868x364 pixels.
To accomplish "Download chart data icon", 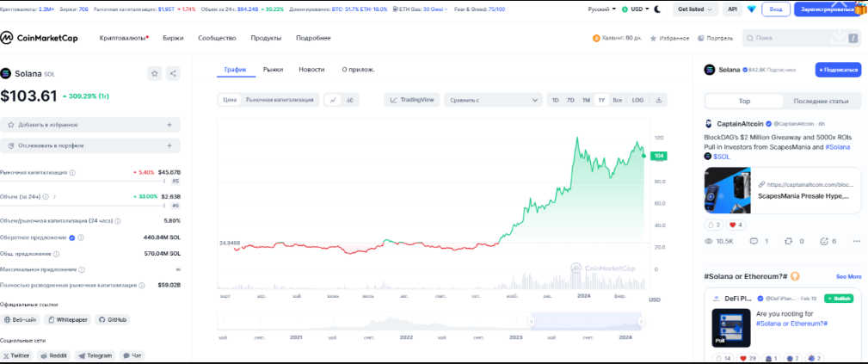I will tap(659, 101).
